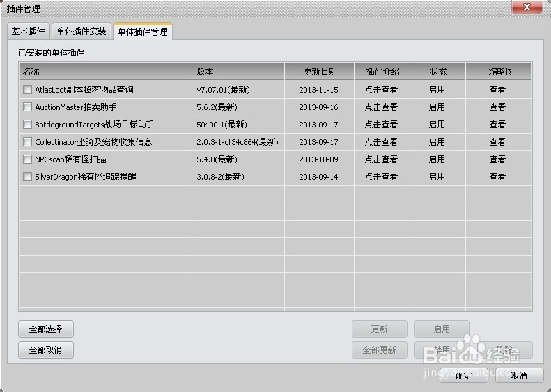The height and width of the screenshot is (392, 551).
Task: Click the 插件介绍 column header
Action: (x=382, y=71)
